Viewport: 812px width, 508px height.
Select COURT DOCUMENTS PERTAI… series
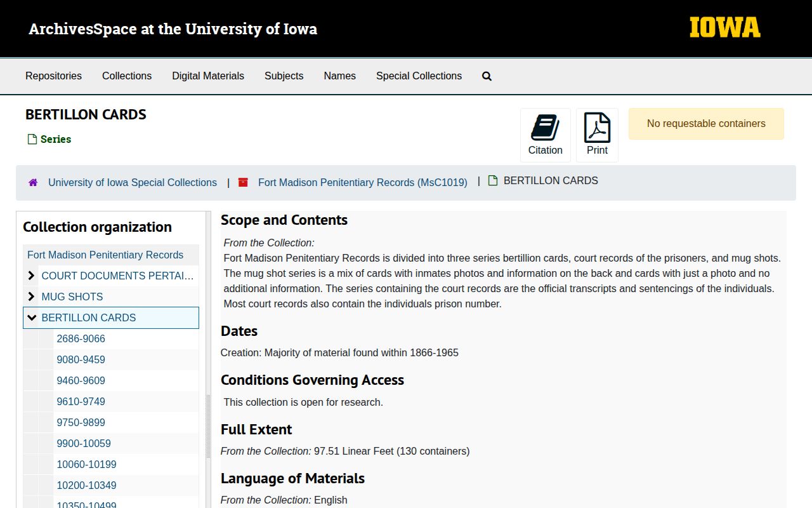[x=117, y=276]
